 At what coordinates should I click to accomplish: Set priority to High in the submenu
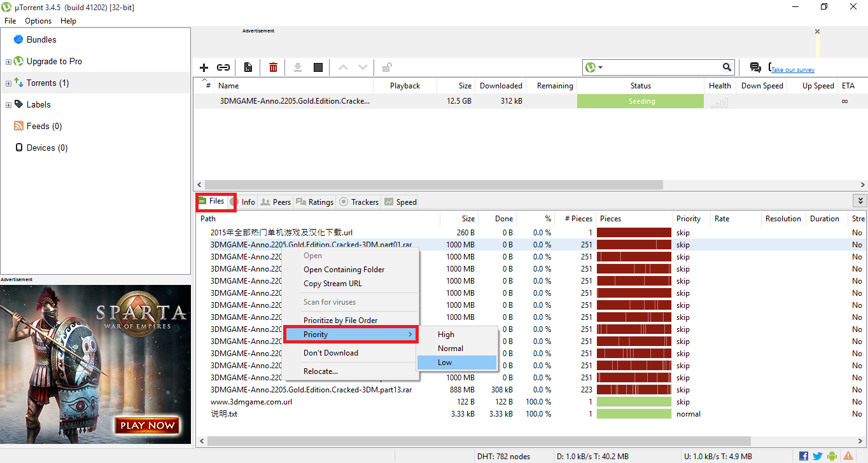(445, 334)
